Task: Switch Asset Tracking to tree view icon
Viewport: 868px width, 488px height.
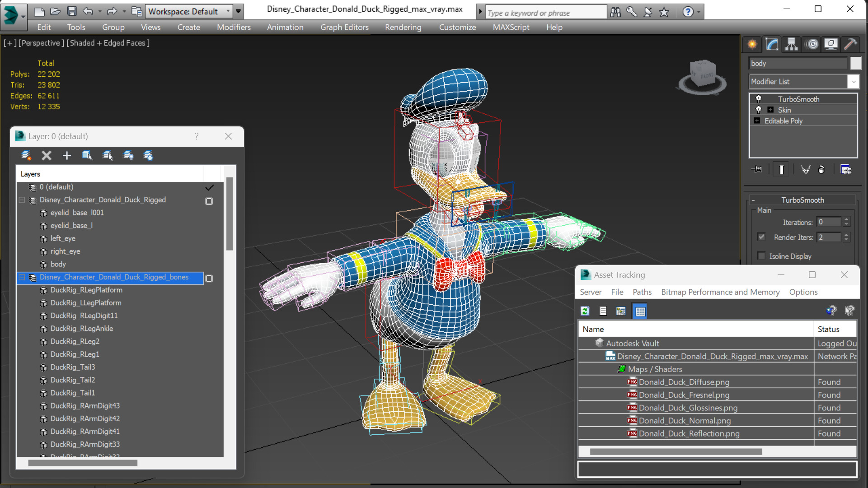Action: 621,311
